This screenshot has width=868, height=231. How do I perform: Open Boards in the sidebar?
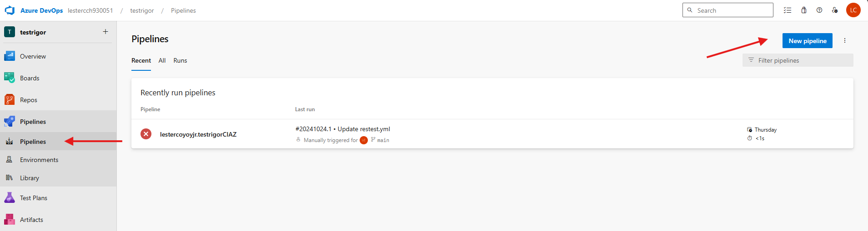(x=30, y=78)
